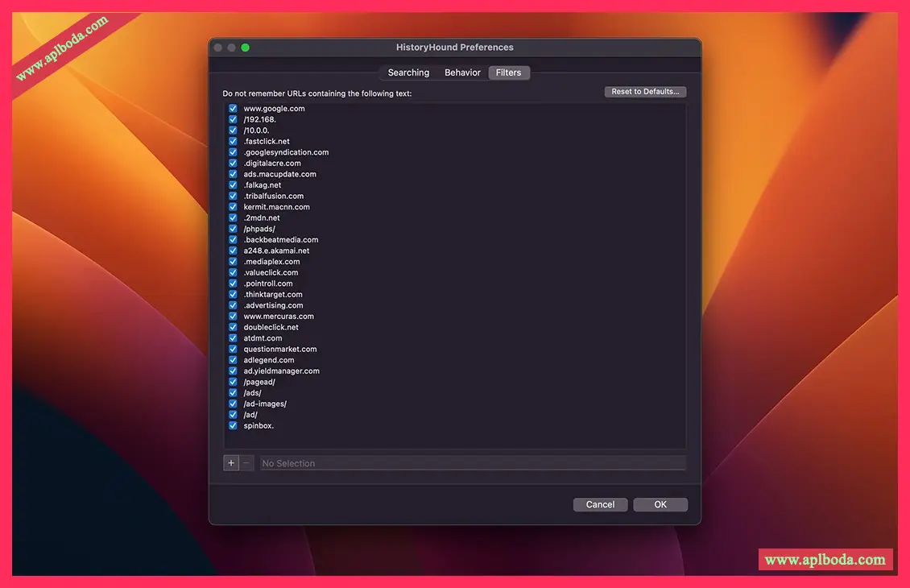Click the plus button to add a filter
Viewport: 910px width, 588px height.
coord(231,462)
